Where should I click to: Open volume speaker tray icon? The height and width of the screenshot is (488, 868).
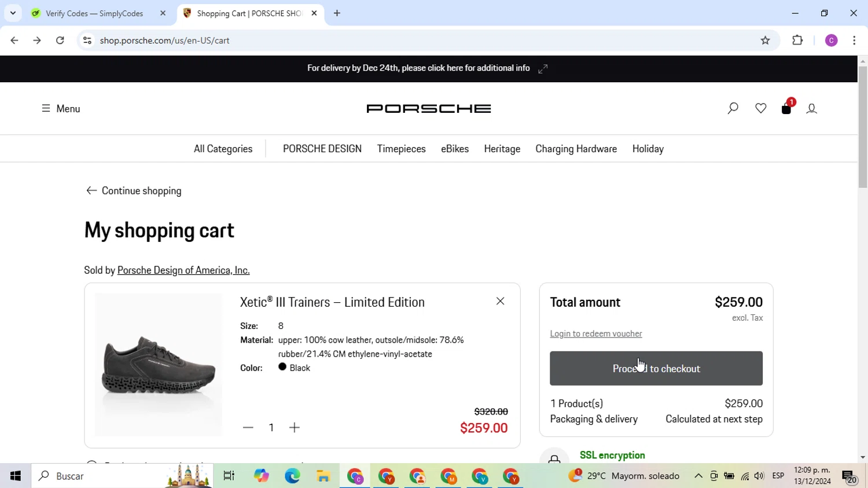(759, 476)
